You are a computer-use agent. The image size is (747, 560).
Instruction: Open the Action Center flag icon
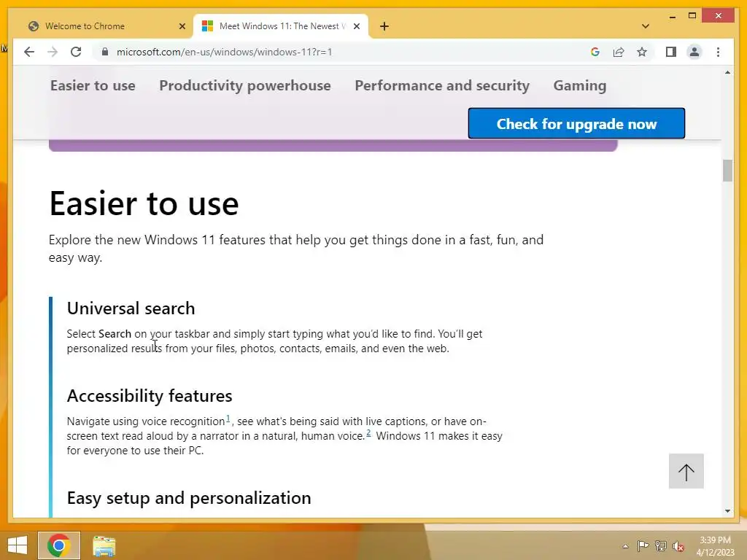pyautogui.click(x=643, y=546)
